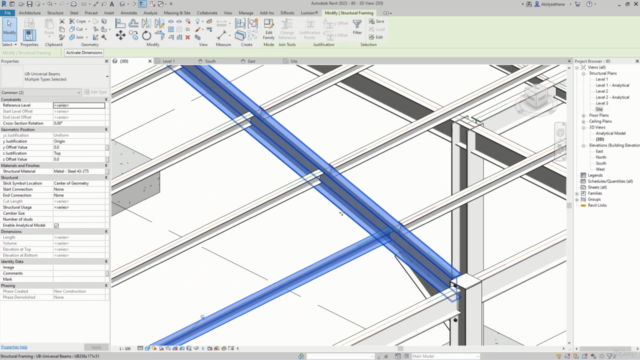
Task: Click the Apply button in Properties
Action: (x=96, y=347)
